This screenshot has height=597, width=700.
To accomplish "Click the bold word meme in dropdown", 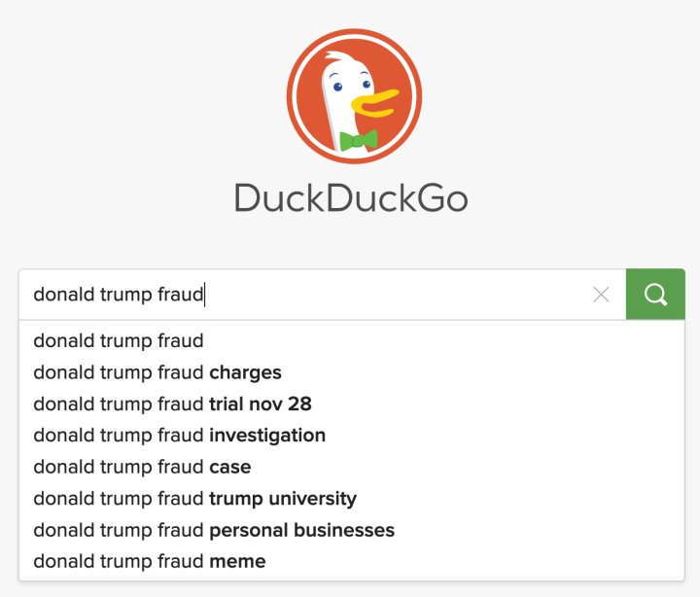I will click(237, 561).
